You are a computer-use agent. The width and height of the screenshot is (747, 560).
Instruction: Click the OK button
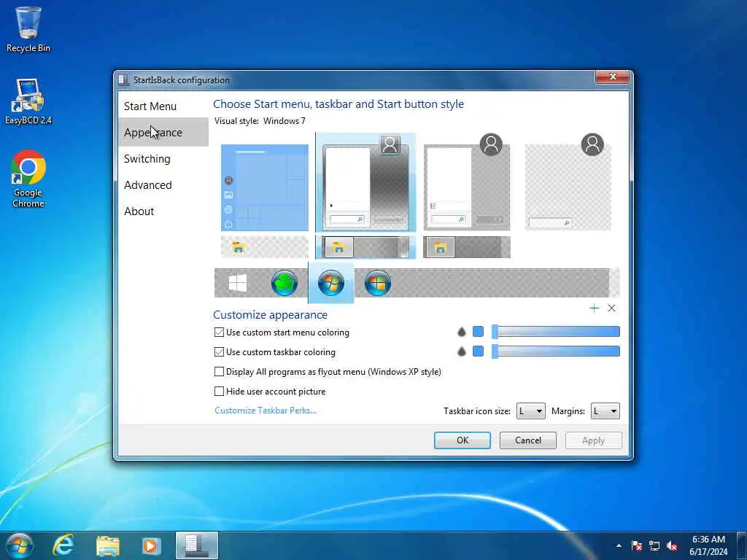pos(462,440)
